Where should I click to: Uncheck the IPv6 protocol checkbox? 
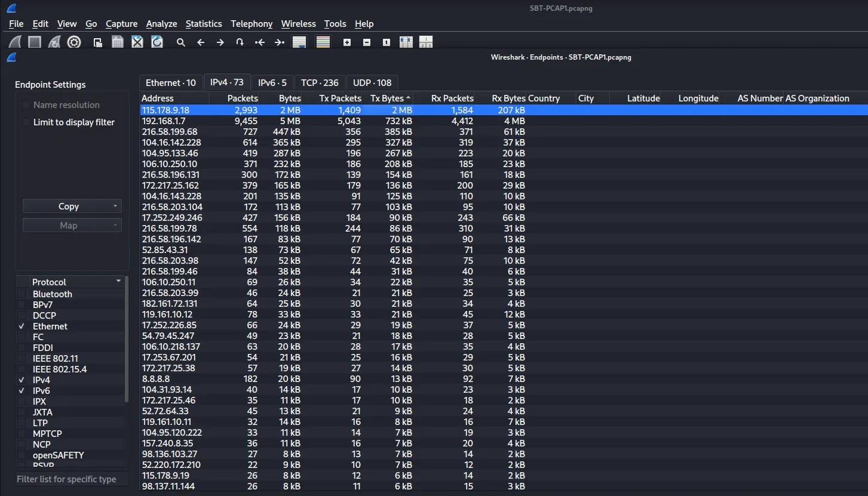(x=22, y=391)
